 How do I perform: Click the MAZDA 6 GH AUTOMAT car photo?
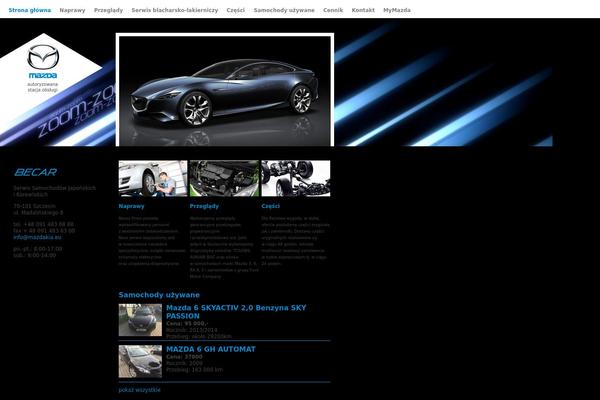[x=140, y=361]
